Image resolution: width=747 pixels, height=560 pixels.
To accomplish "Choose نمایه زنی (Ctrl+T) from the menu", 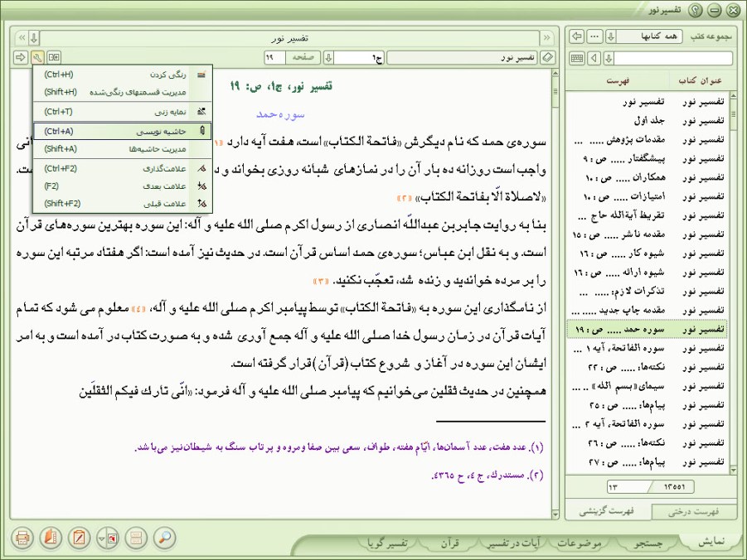I will 123,112.
